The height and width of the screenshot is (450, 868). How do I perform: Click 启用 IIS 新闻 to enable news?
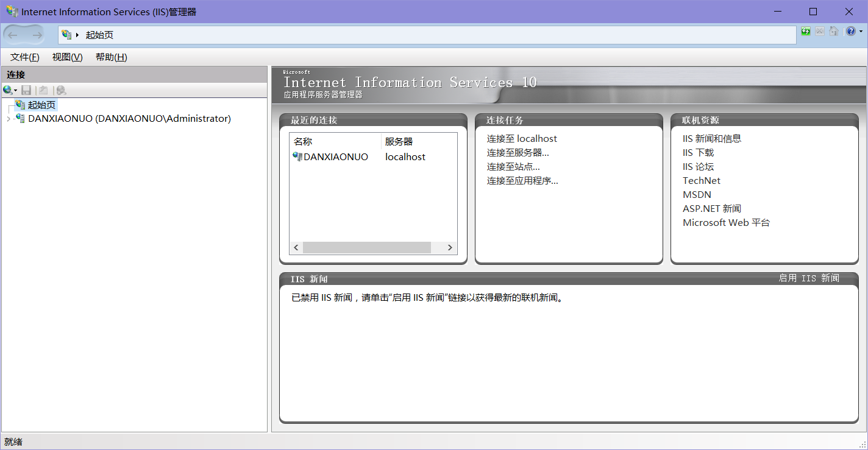[x=809, y=278]
